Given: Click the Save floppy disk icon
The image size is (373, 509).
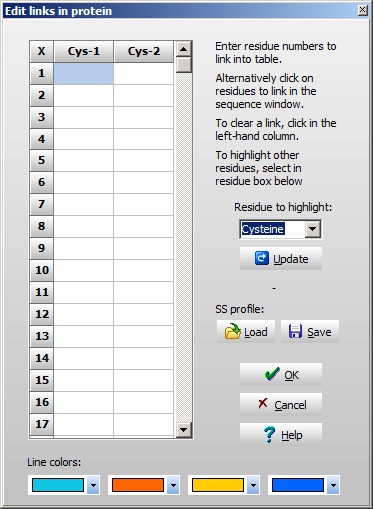Looking at the screenshot, I should (x=295, y=332).
